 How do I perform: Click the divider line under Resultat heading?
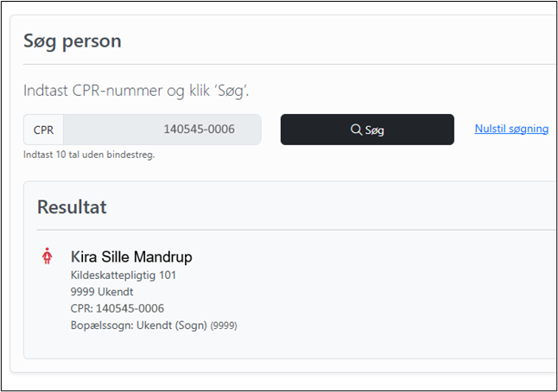(295, 230)
